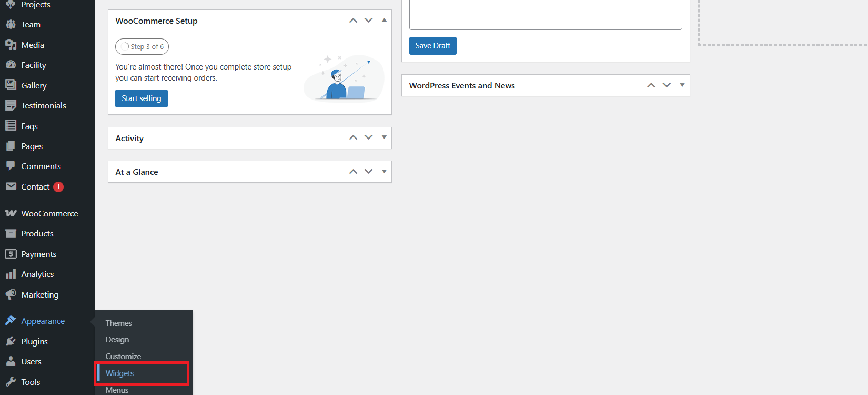868x395 pixels.
Task: Click the Projects sidebar icon
Action: [x=11, y=4]
